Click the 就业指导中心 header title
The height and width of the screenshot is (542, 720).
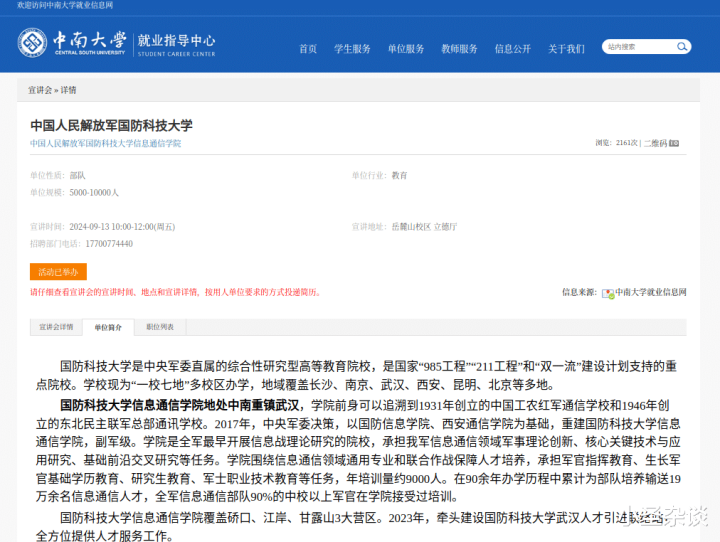click(x=176, y=40)
